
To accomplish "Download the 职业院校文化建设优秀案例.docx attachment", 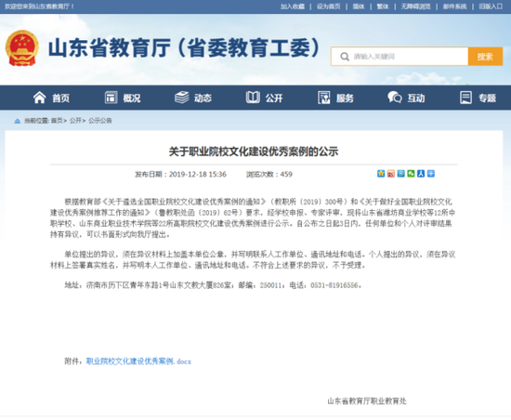I will [138, 361].
